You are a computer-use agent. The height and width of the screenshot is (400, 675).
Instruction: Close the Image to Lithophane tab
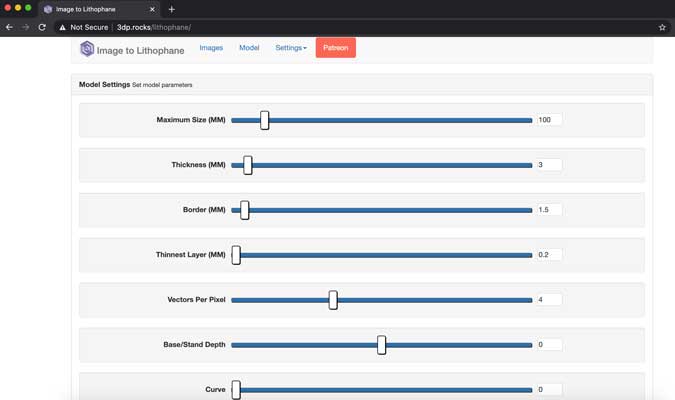153,9
